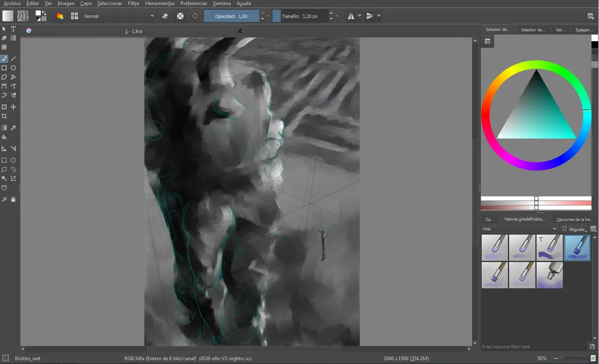Screen dimensions: 599x364
Task: Open the Etiqueta tag options dropdown
Action: pyautogui.click(x=574, y=229)
